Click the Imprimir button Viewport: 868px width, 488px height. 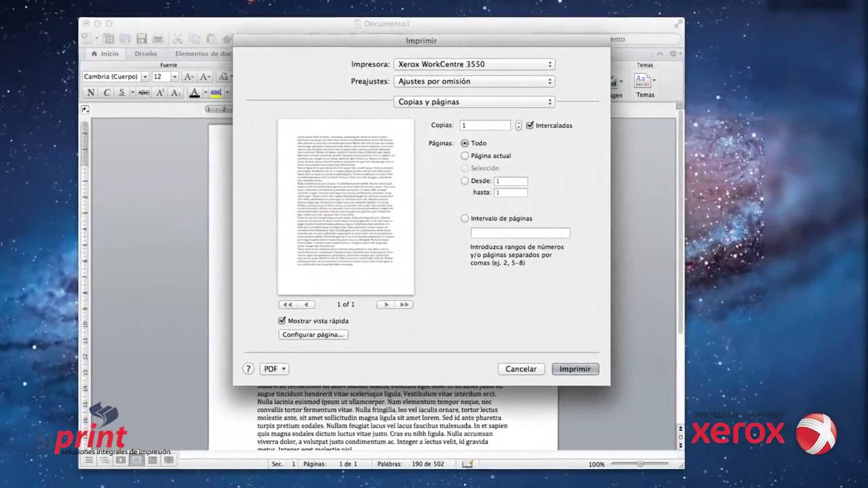coord(575,369)
